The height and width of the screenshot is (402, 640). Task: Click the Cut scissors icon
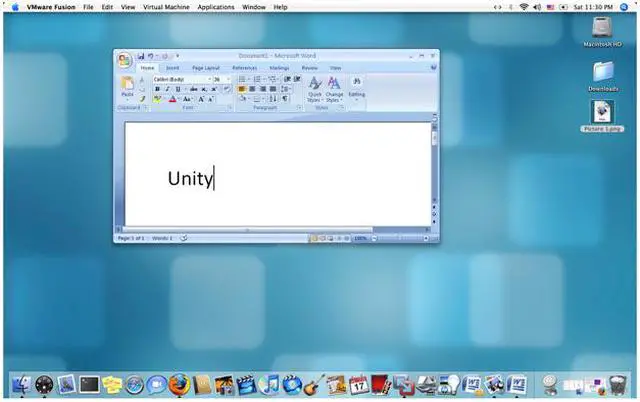coord(142,80)
